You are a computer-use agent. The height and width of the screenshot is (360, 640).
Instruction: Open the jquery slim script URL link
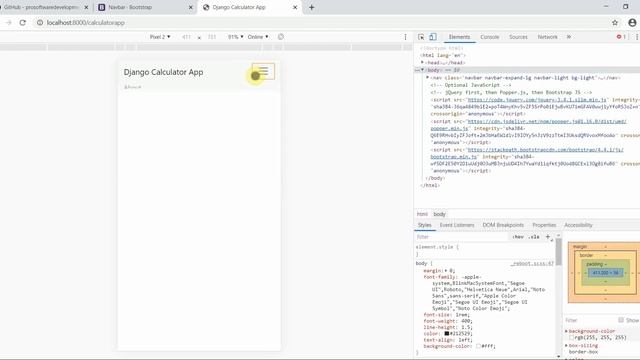click(537, 100)
